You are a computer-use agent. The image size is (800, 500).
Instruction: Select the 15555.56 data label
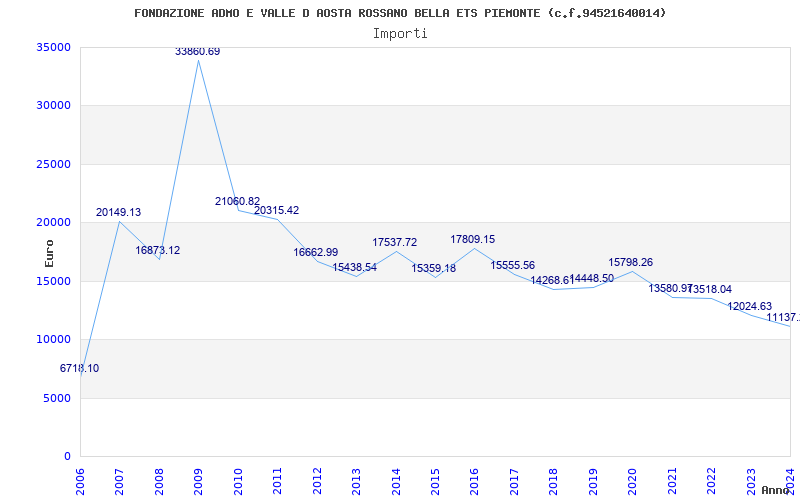coord(513,265)
